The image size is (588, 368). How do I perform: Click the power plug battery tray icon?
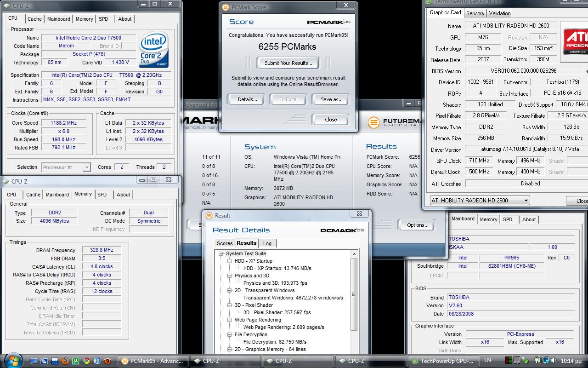pyautogui.click(x=538, y=360)
